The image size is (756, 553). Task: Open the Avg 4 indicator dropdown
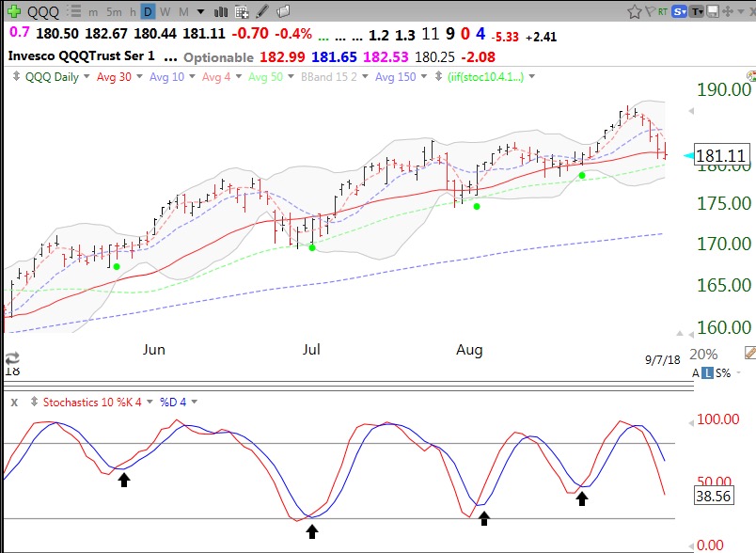coord(238,76)
